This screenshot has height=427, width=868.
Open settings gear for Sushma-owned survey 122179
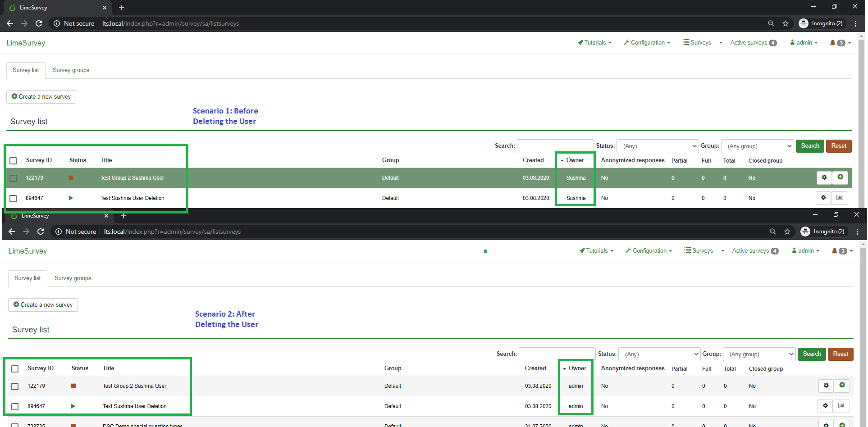pos(824,177)
